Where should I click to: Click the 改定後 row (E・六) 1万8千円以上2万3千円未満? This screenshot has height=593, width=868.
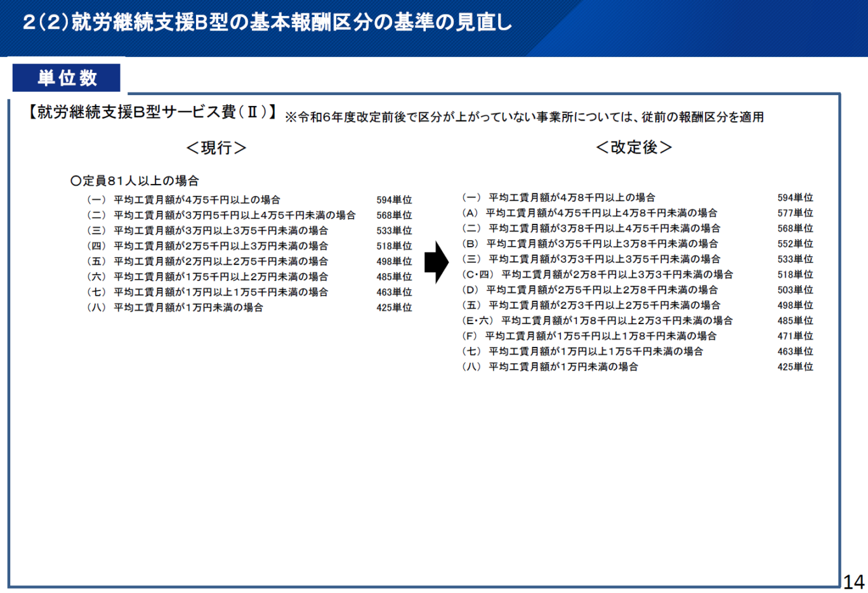click(597, 321)
